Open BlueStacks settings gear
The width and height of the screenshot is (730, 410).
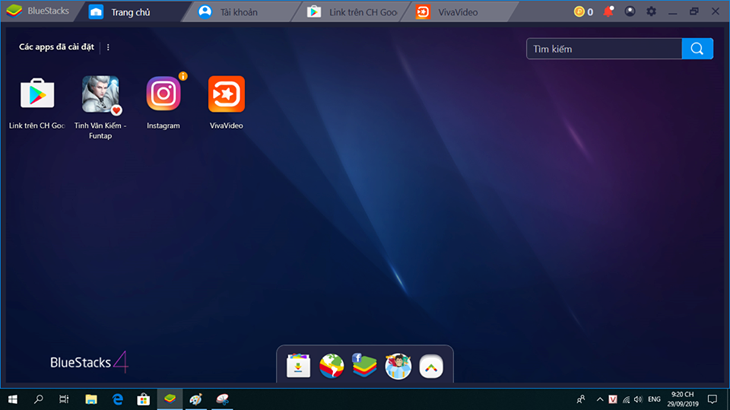(x=651, y=11)
